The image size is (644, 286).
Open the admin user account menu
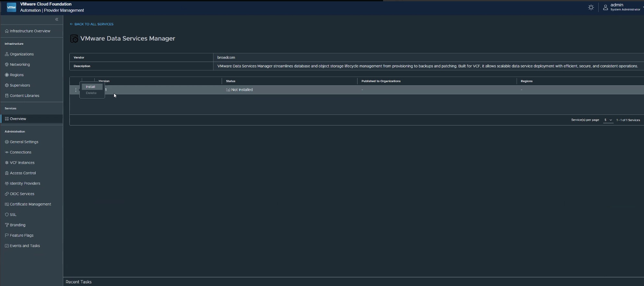(622, 7)
